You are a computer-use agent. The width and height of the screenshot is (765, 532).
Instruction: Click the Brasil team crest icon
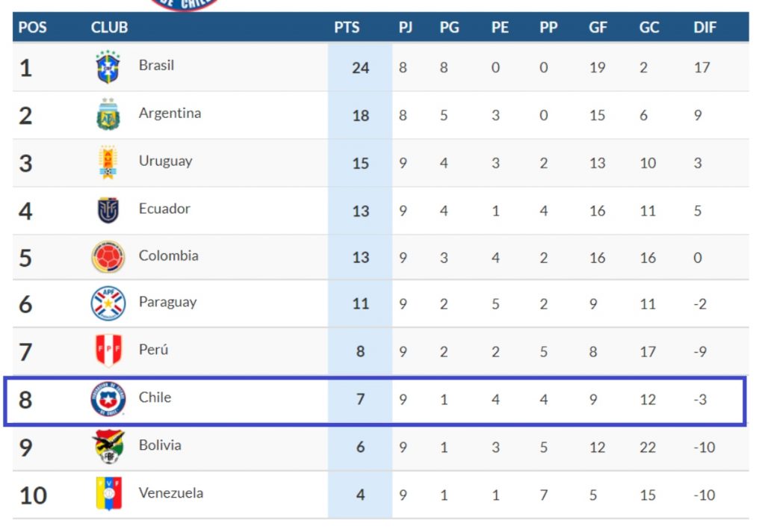pyautogui.click(x=108, y=67)
